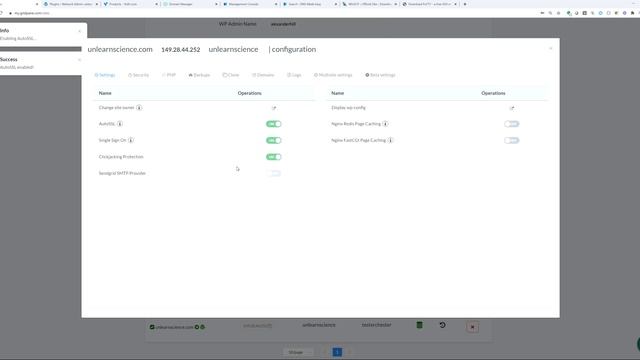Switch to the Logs tab
This screenshot has height=360, width=640.
[x=294, y=75]
